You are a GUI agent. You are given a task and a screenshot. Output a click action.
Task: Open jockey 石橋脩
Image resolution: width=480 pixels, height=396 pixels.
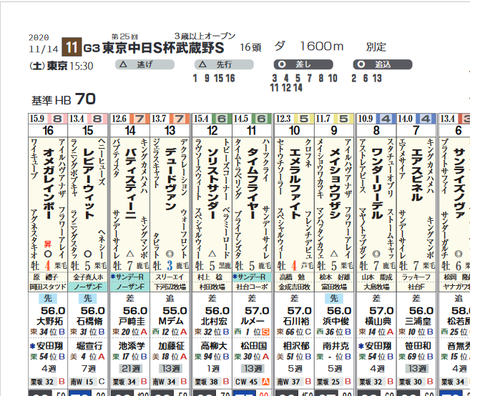(x=90, y=321)
